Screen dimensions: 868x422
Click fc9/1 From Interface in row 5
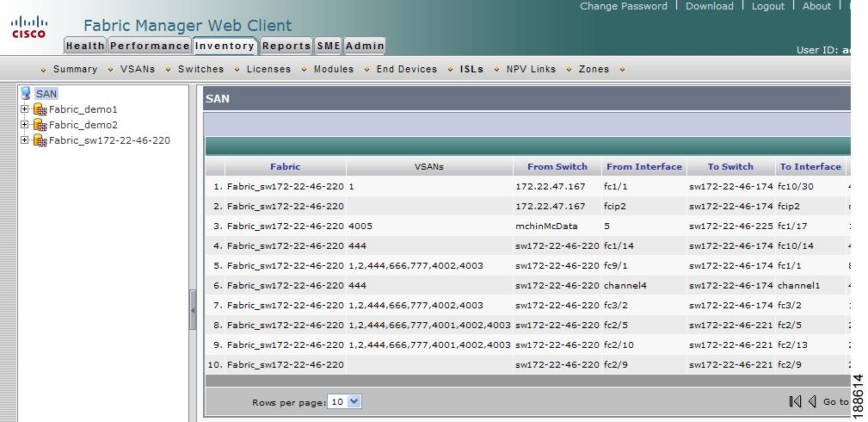pyautogui.click(x=616, y=265)
